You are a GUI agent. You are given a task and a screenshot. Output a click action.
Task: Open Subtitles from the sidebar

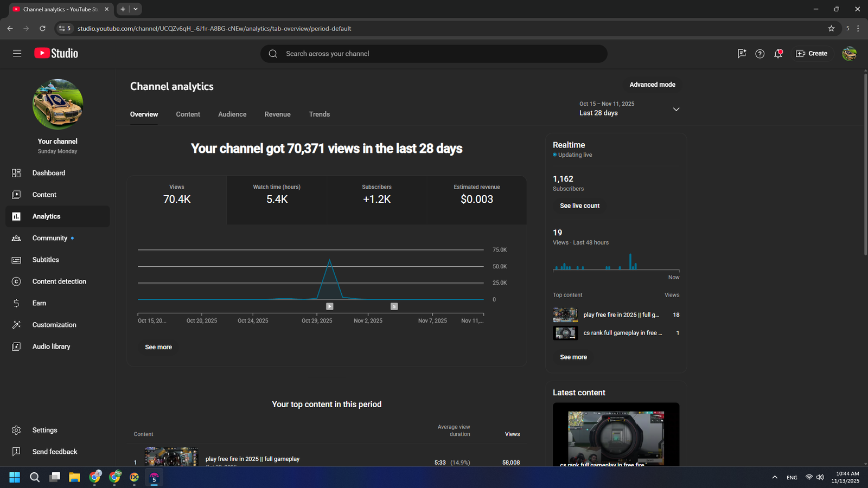46,260
